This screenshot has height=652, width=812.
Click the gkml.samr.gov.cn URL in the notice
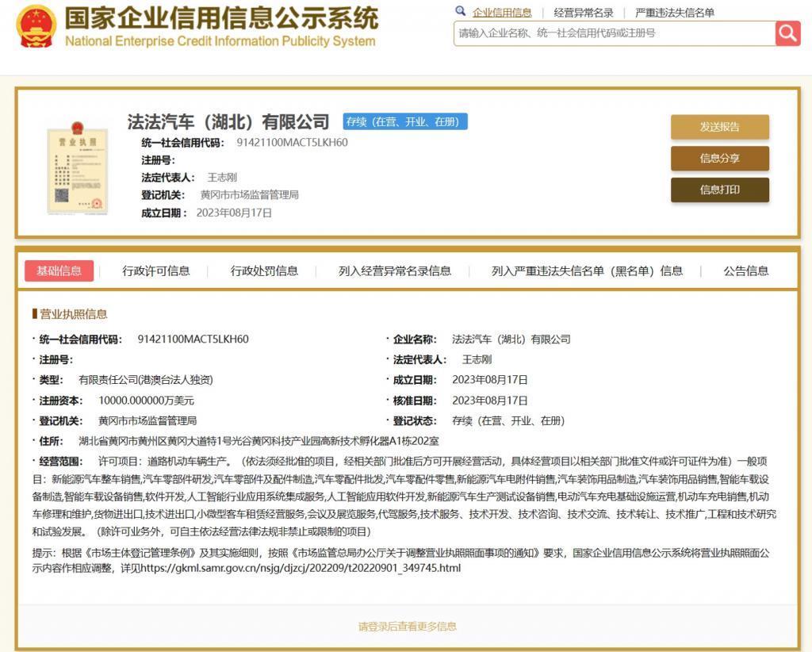(301, 568)
